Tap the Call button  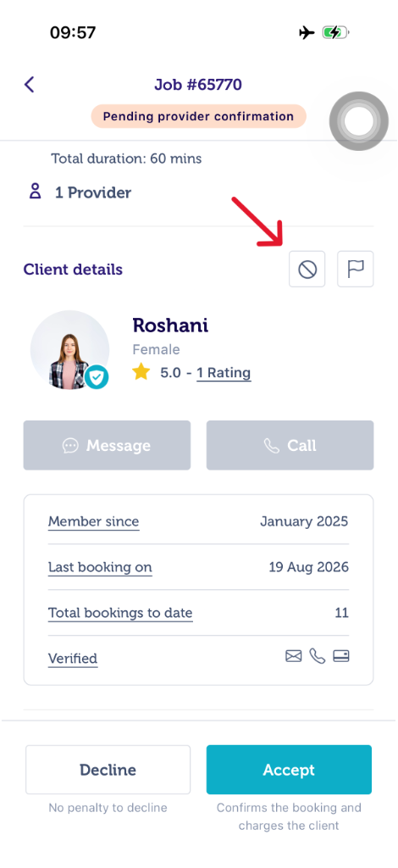pyautogui.click(x=290, y=445)
